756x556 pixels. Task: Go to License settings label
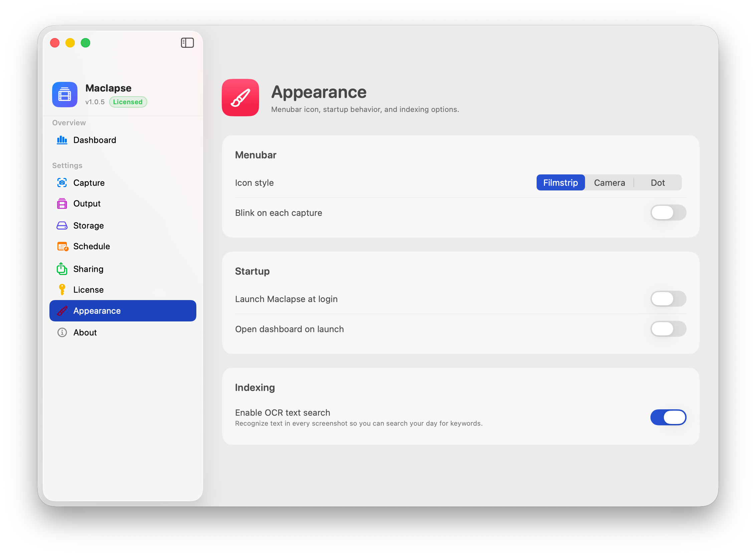click(88, 290)
